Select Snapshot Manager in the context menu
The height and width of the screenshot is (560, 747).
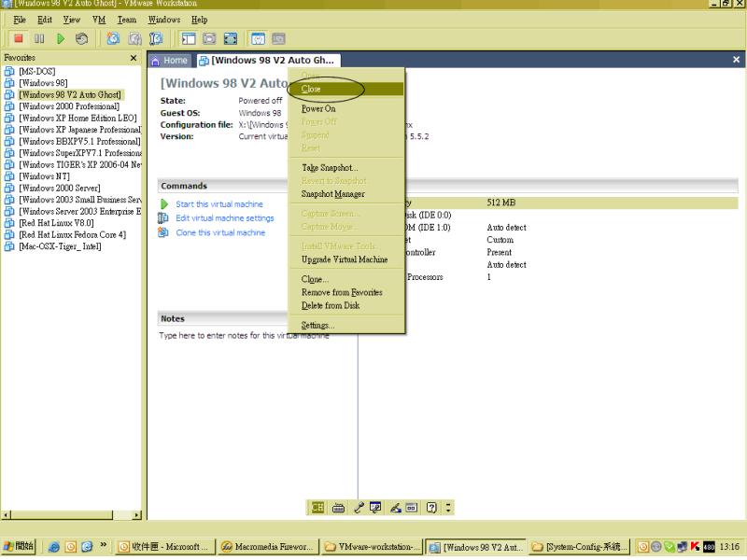[x=346, y=194]
